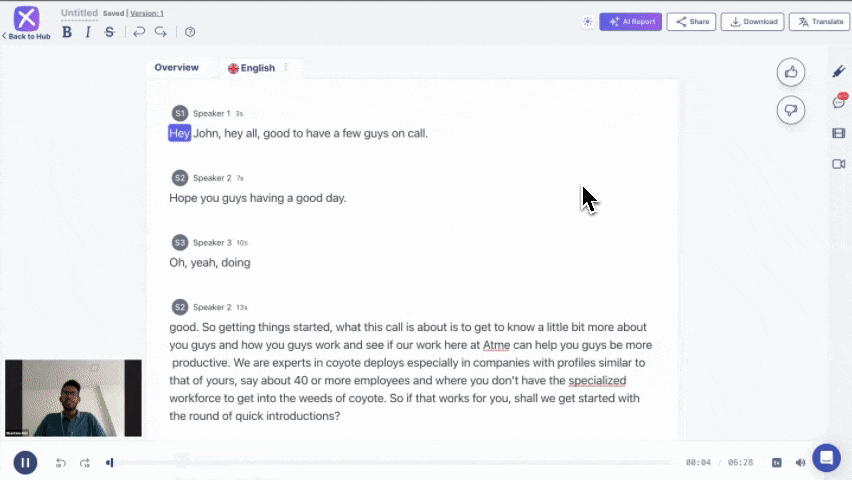Image resolution: width=852 pixels, height=480 pixels.
Task: Open the video camera panel icon
Action: pos(839,164)
